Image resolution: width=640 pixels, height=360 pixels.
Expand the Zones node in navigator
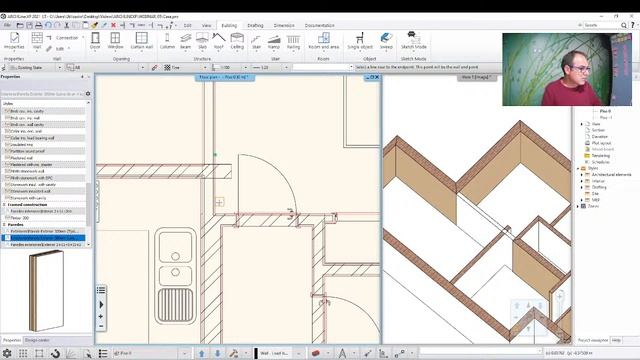tap(578, 206)
